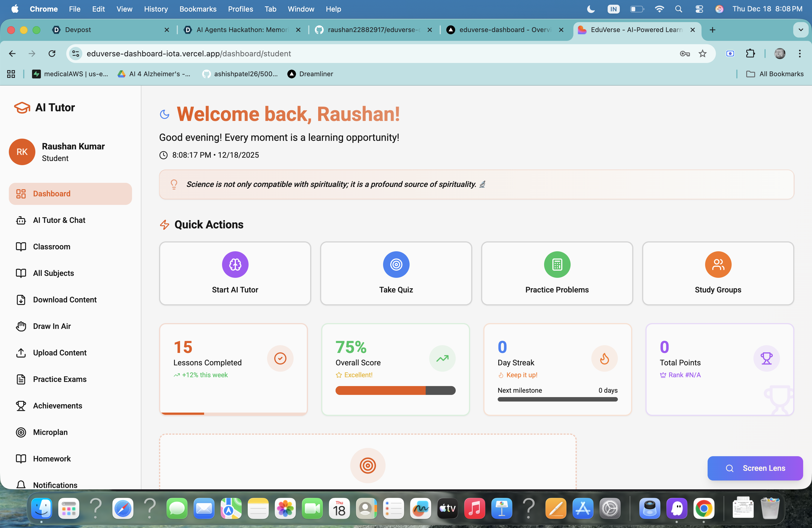
Task: Open the All Bookmarks folder
Action: point(774,74)
